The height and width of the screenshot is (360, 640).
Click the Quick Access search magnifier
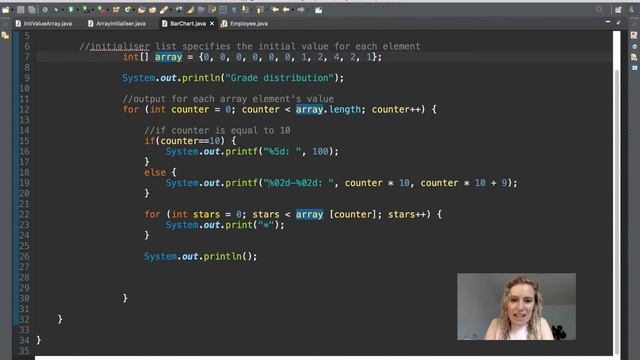(599, 10)
